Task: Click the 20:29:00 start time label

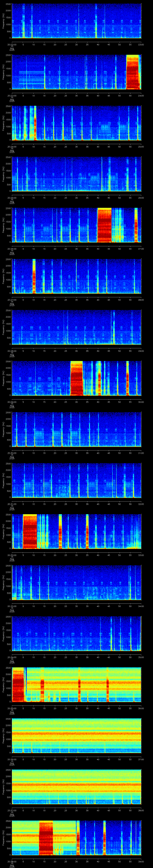Action: point(12,402)
